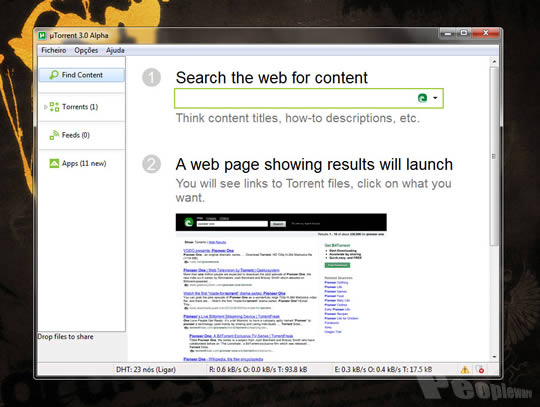Open the Opções menu
This screenshot has height=407, width=540.
(86, 50)
